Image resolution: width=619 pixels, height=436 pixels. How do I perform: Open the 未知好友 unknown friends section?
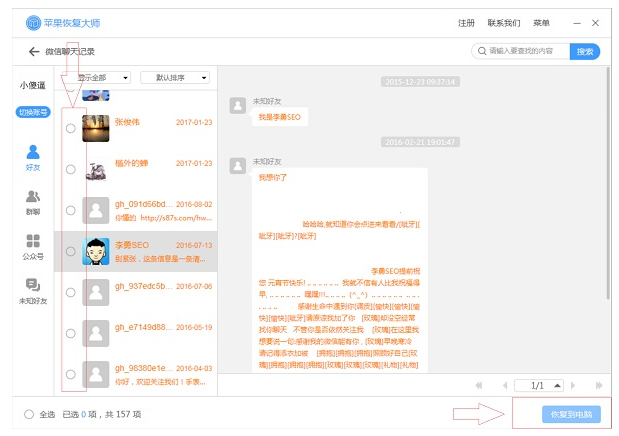click(x=33, y=291)
